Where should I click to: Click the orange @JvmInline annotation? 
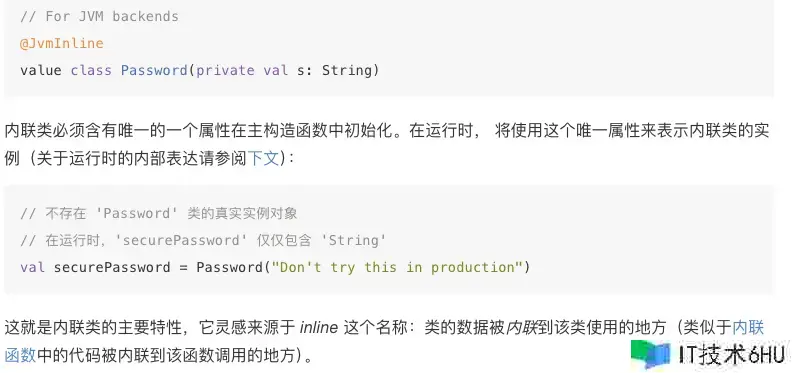[62, 43]
